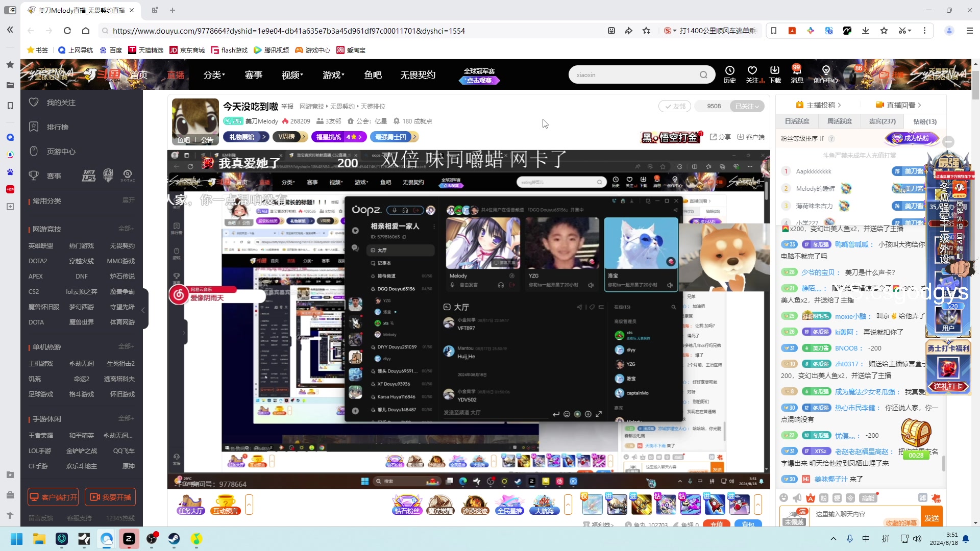The height and width of the screenshot is (551, 980).
Task: Toggle the red star effects button in chat
Action: [x=936, y=498]
